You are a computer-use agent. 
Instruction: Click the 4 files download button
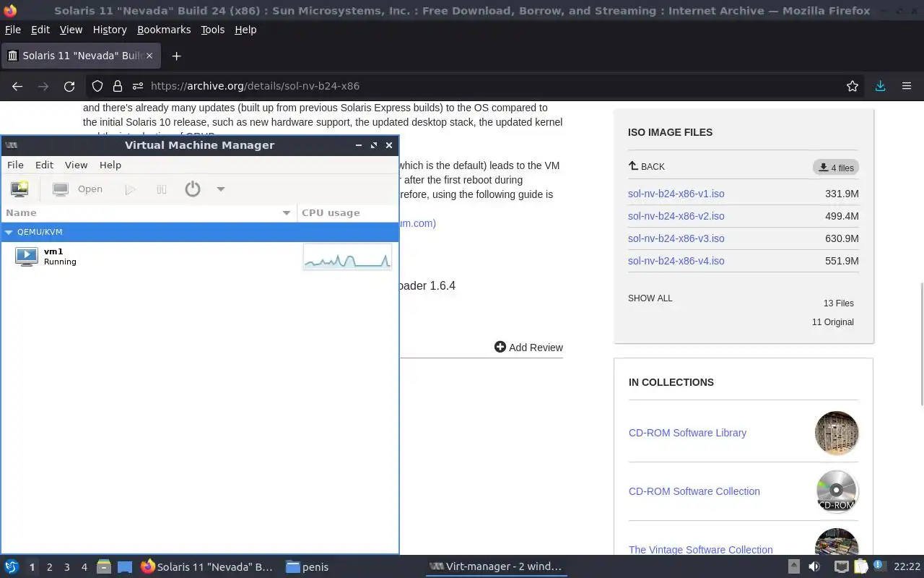coord(835,168)
